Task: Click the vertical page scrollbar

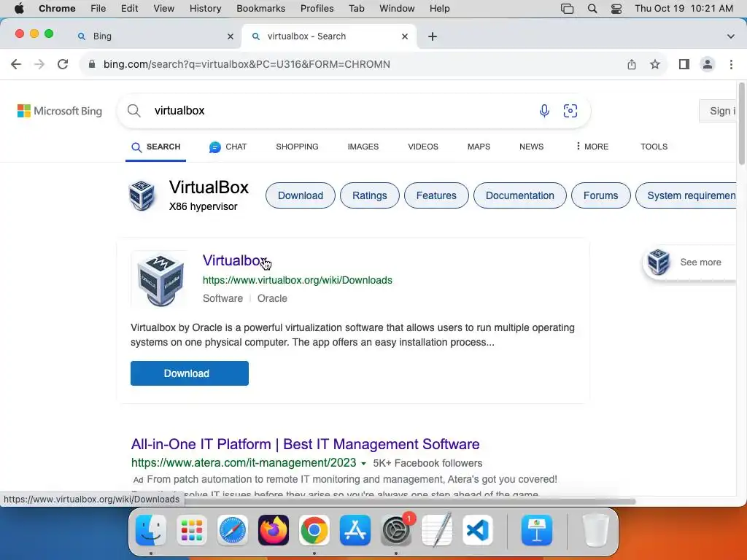Action: [742, 124]
